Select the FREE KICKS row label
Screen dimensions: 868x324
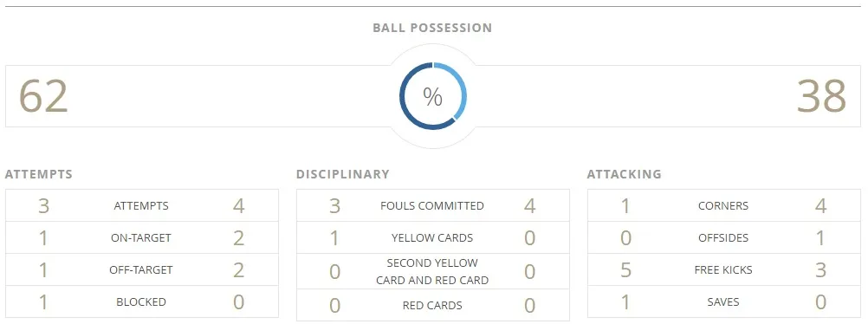pos(723,270)
